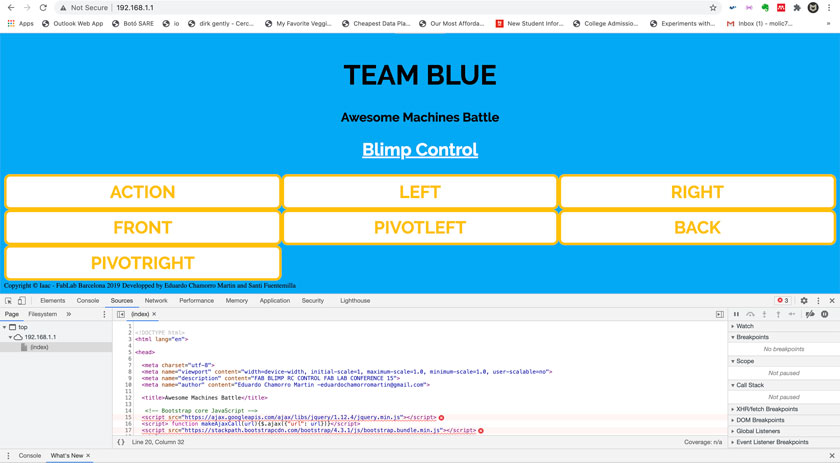Open the Memory tab
This screenshot has width=840, height=463.
tap(237, 301)
